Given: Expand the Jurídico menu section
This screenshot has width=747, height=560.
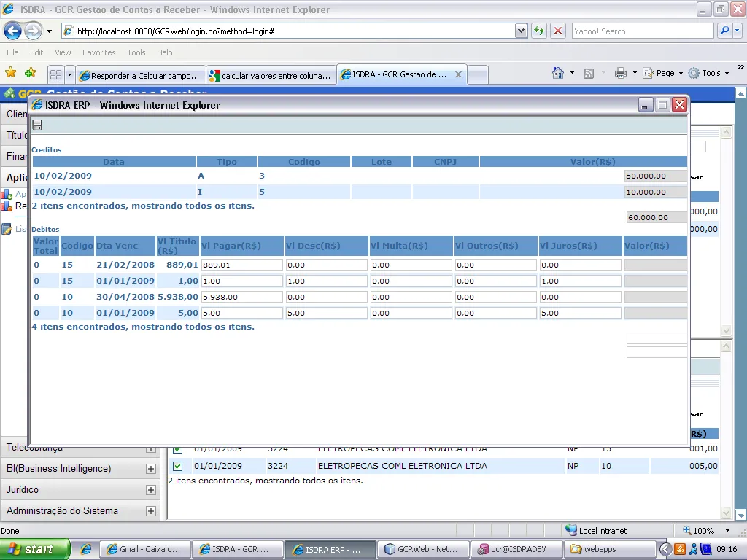Looking at the screenshot, I should 150,489.
